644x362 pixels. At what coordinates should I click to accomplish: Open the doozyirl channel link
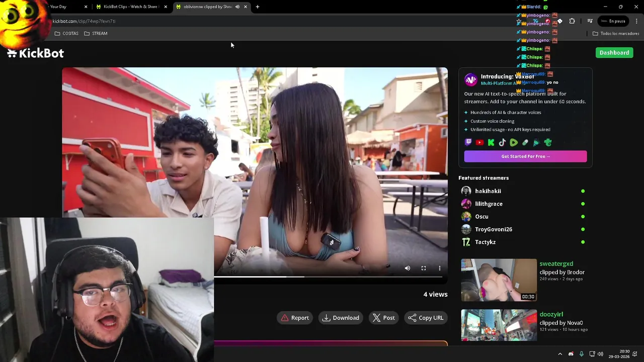pos(551,314)
